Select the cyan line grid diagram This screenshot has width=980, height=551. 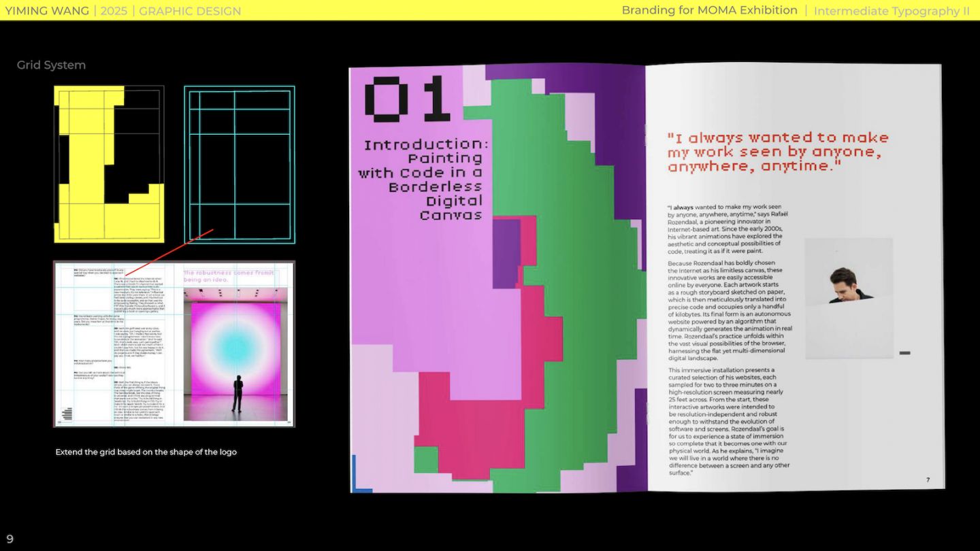point(240,164)
